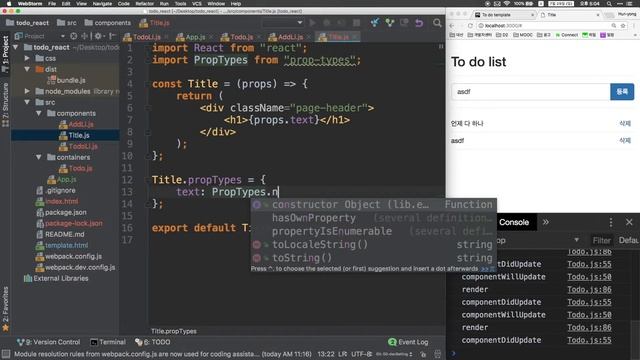The width and height of the screenshot is (640, 360).
Task: Click the Connect bookmark in Chrome
Action: click(x=567, y=35)
